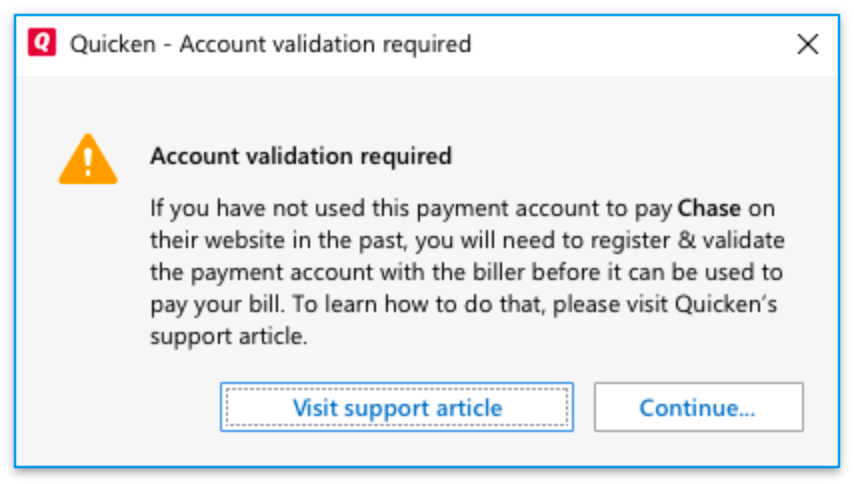Click the exclamation mark inside warning triangle
Image resolution: width=854 pixels, height=484 pixels.
[88, 162]
